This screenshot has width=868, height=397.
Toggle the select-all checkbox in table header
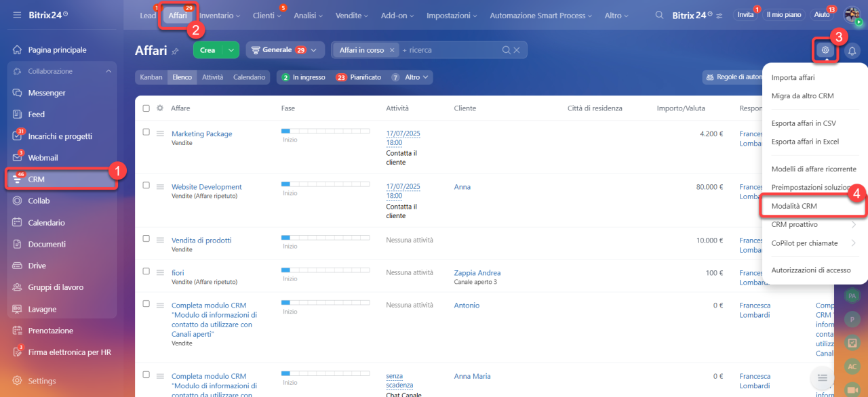pyautogui.click(x=146, y=108)
